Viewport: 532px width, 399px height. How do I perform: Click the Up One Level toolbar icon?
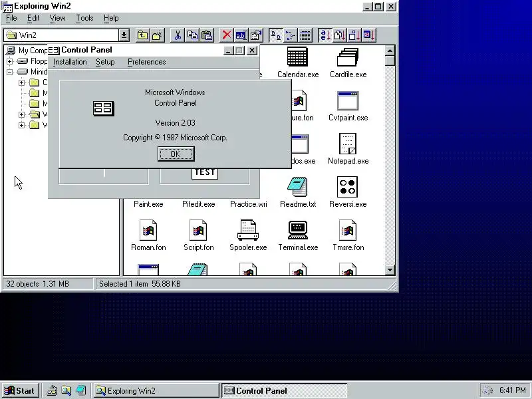coord(142,35)
